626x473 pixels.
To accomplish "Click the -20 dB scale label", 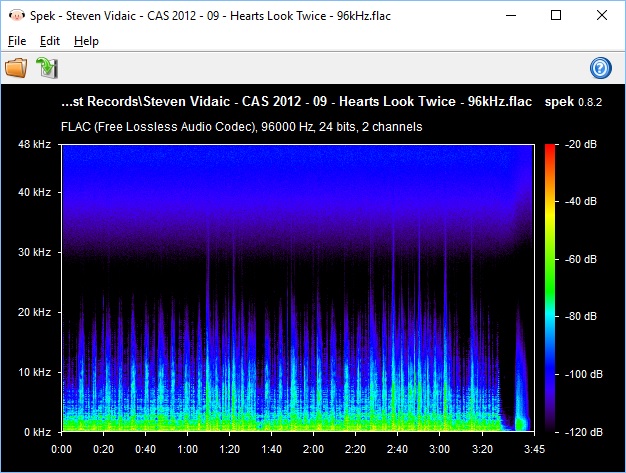I will [x=581, y=146].
